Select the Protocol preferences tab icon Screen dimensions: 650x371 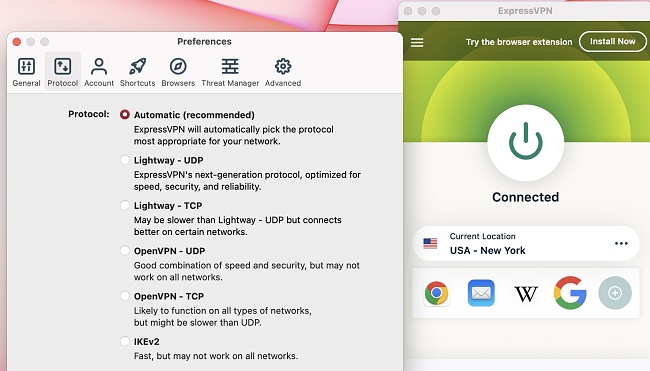63,66
